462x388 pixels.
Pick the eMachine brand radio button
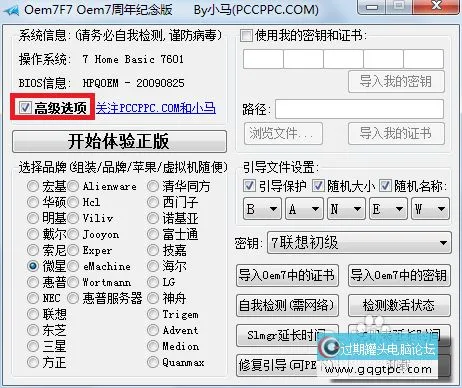[73, 266]
